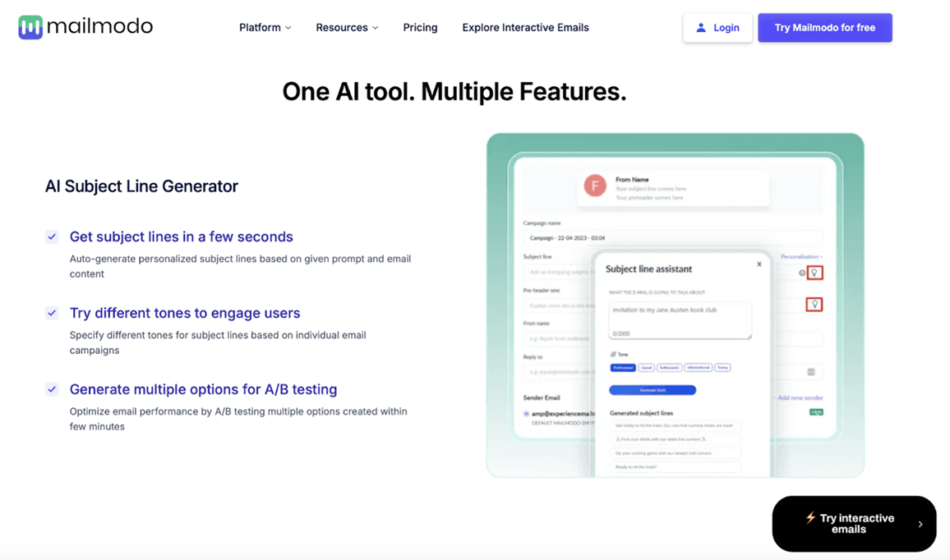Image resolution: width=950 pixels, height=560 pixels.
Task: Click "Specify different tones for subject lines" description
Action: (218, 342)
